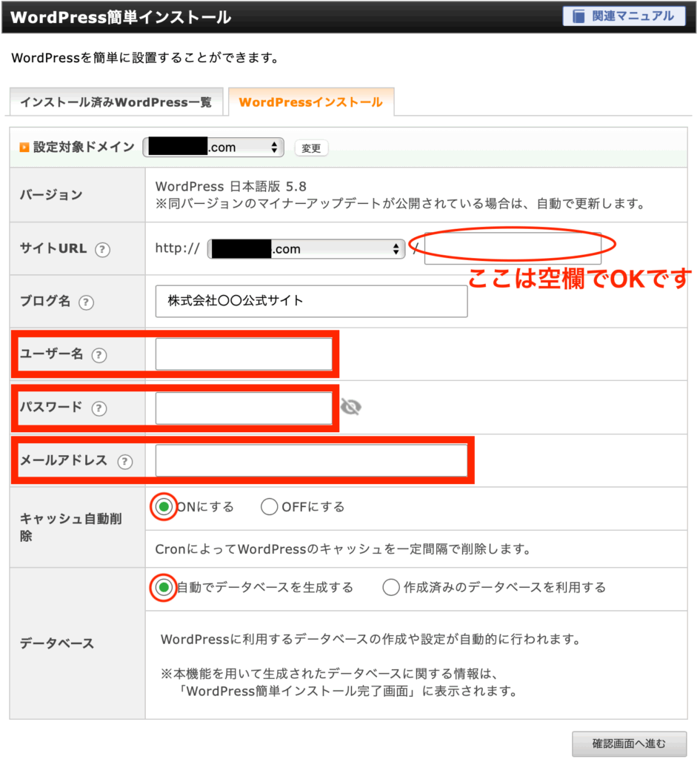Click 確認画面へ進む button
The width and height of the screenshot is (700, 759).
pyautogui.click(x=629, y=743)
